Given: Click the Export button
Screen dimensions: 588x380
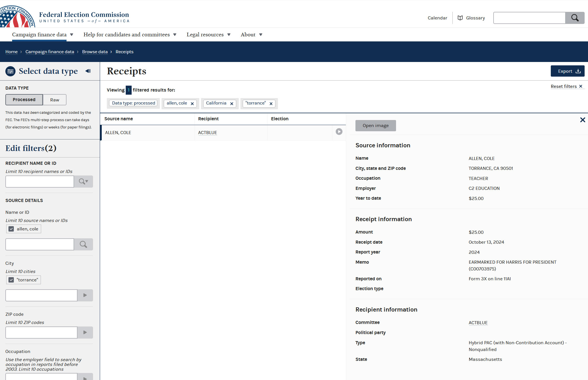Looking at the screenshot, I should (x=567, y=71).
